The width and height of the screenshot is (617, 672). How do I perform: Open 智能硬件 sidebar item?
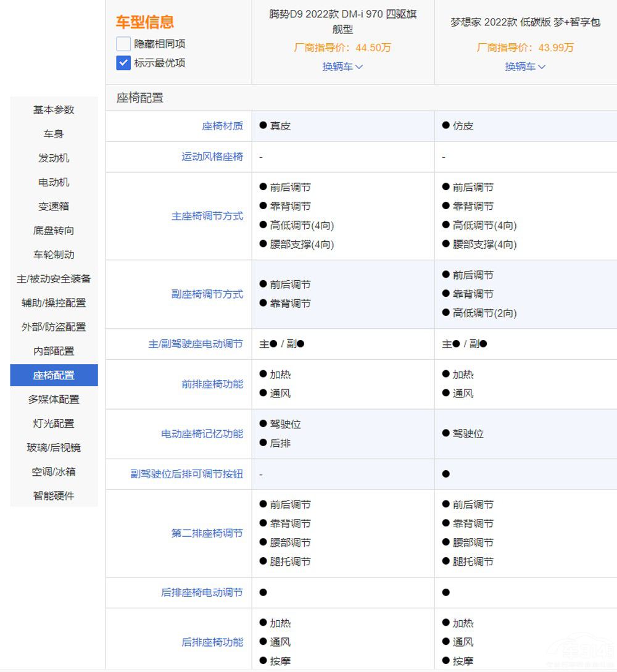click(54, 496)
